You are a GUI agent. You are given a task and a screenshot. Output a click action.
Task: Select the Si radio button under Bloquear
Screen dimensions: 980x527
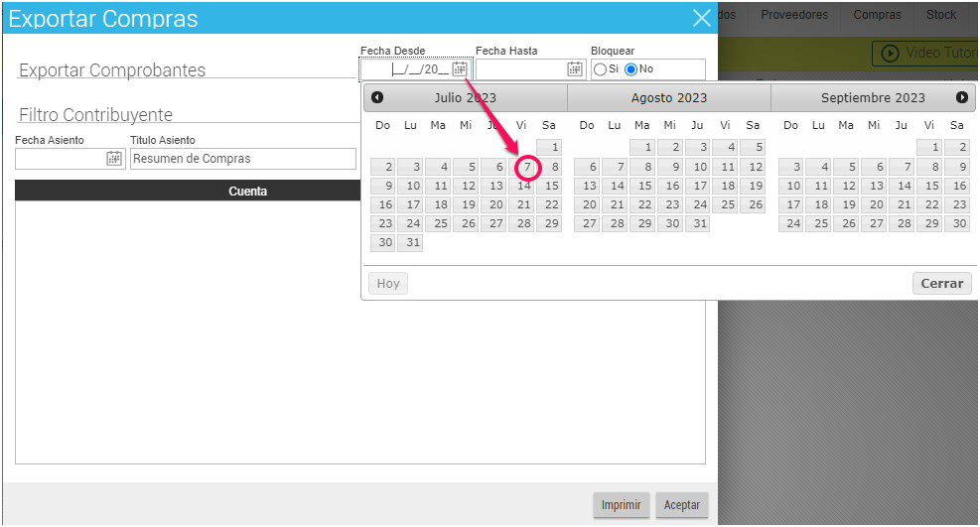coord(600,69)
